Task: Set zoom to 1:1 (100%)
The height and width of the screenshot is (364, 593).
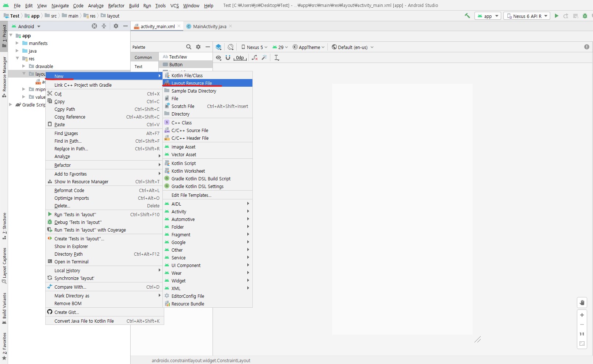Action: click(582, 334)
